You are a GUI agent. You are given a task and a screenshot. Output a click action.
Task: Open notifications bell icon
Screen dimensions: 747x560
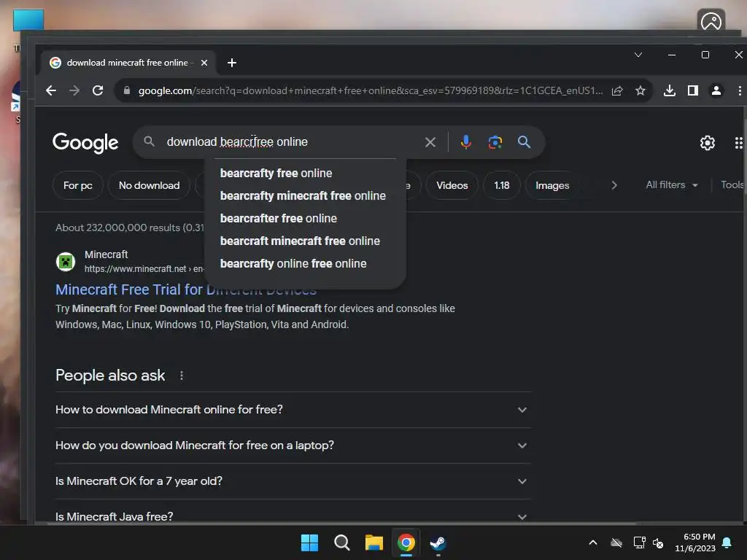(727, 542)
